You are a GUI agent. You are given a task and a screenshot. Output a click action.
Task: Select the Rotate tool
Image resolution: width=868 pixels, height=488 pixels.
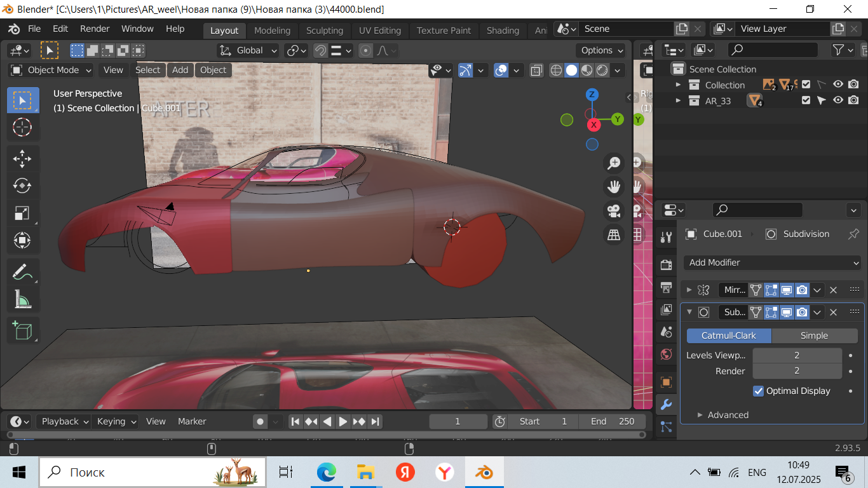22,186
